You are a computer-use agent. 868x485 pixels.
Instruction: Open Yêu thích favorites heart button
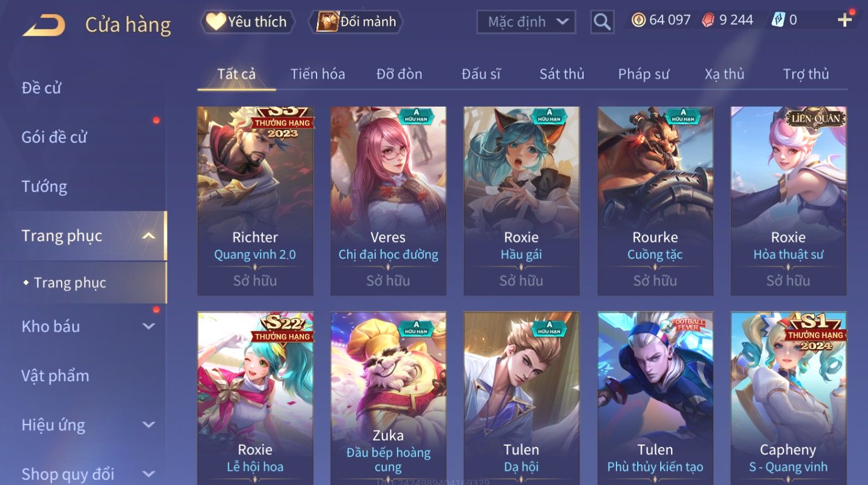coord(248,22)
